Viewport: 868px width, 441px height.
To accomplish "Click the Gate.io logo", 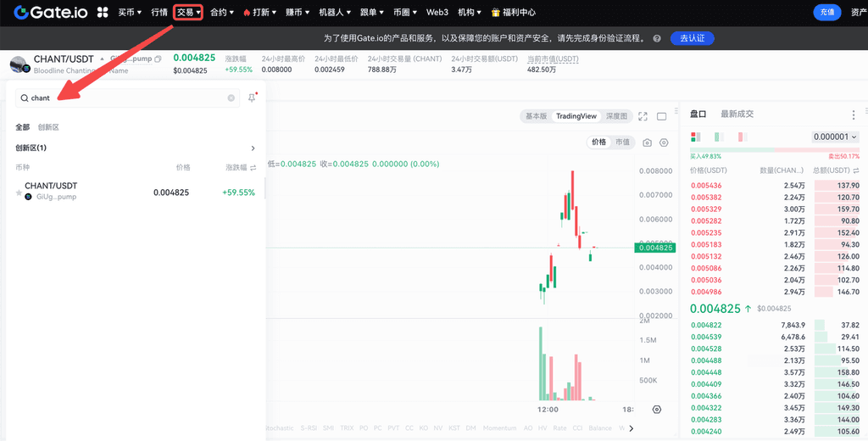I will (x=50, y=12).
